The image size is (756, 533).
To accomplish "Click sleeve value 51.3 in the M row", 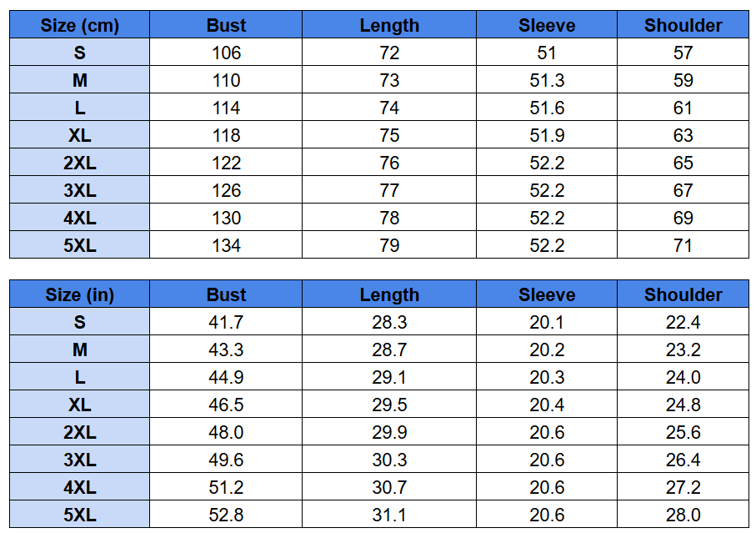I will (547, 80).
